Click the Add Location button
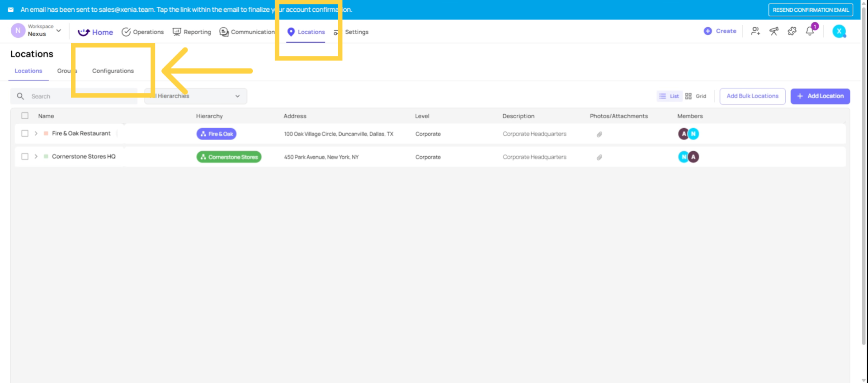The width and height of the screenshot is (868, 383). coord(820,96)
